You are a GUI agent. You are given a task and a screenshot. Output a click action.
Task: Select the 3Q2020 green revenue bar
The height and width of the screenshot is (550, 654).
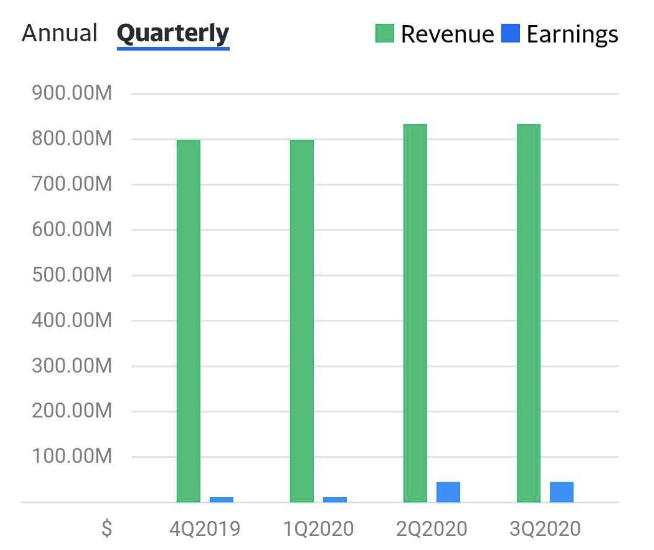pyautogui.click(x=529, y=312)
